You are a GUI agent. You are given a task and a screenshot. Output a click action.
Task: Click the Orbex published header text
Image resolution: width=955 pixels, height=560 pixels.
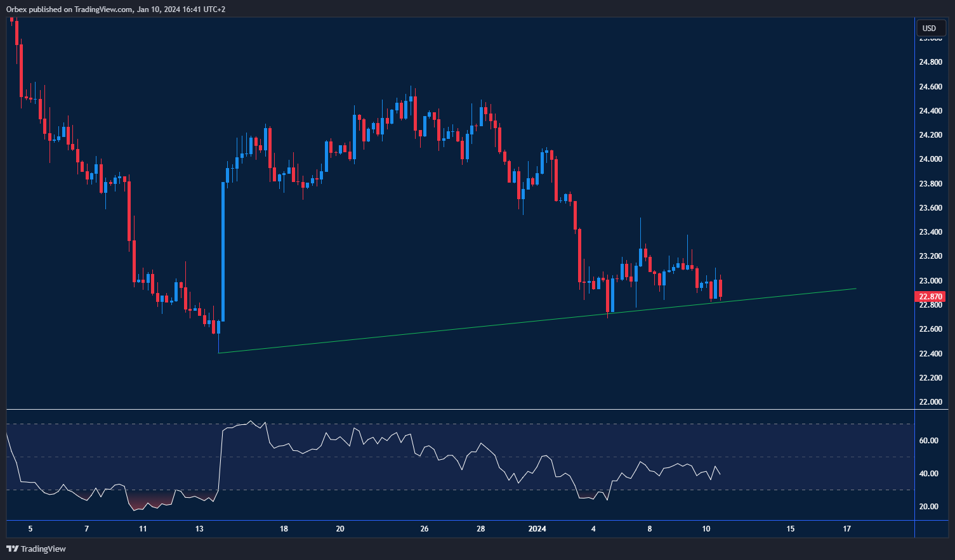[115, 10]
